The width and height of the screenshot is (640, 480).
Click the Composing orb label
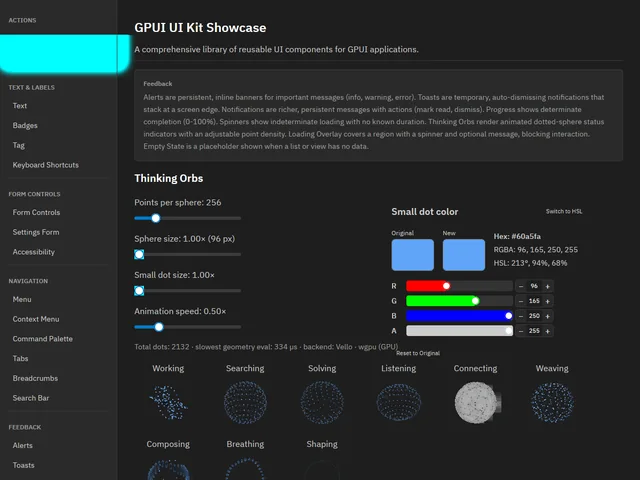click(168, 444)
